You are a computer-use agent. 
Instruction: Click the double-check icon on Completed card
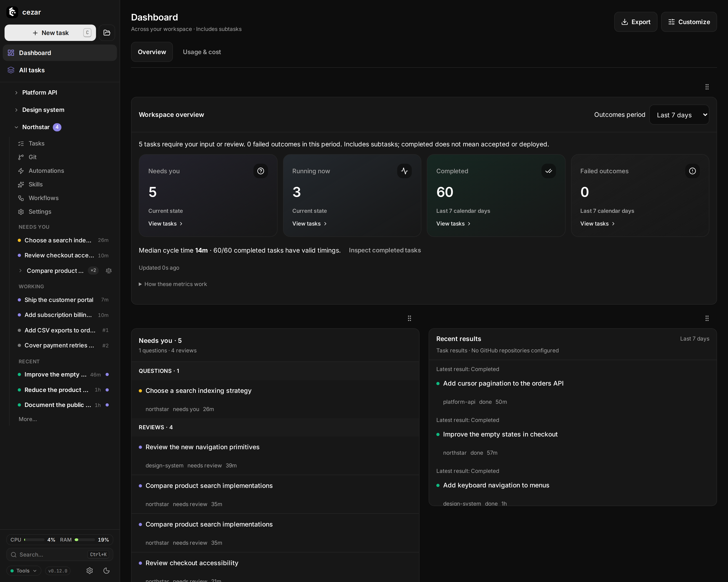tap(549, 171)
